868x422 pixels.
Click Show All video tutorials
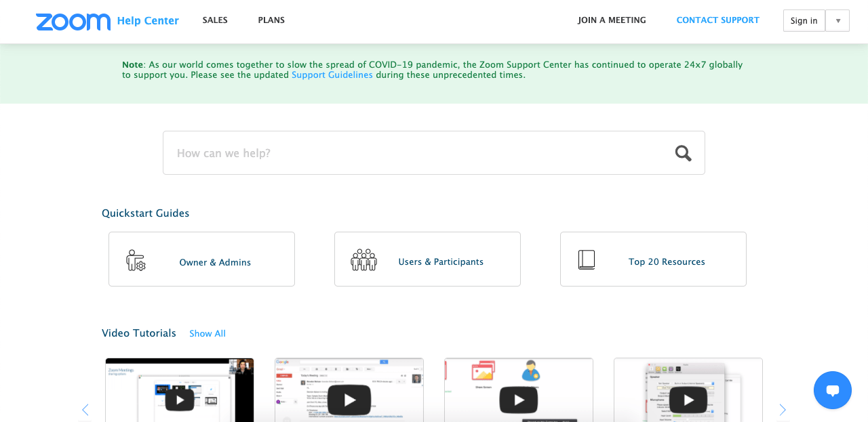click(x=208, y=334)
